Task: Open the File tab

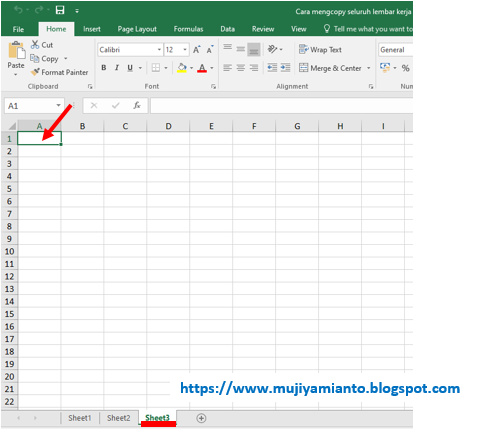Action: [x=18, y=29]
